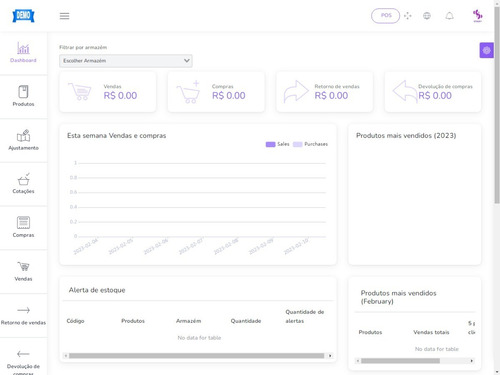Viewport: 500px width, 375px height.
Task: Click Vendas R$ 0.00 value
Action: point(120,96)
